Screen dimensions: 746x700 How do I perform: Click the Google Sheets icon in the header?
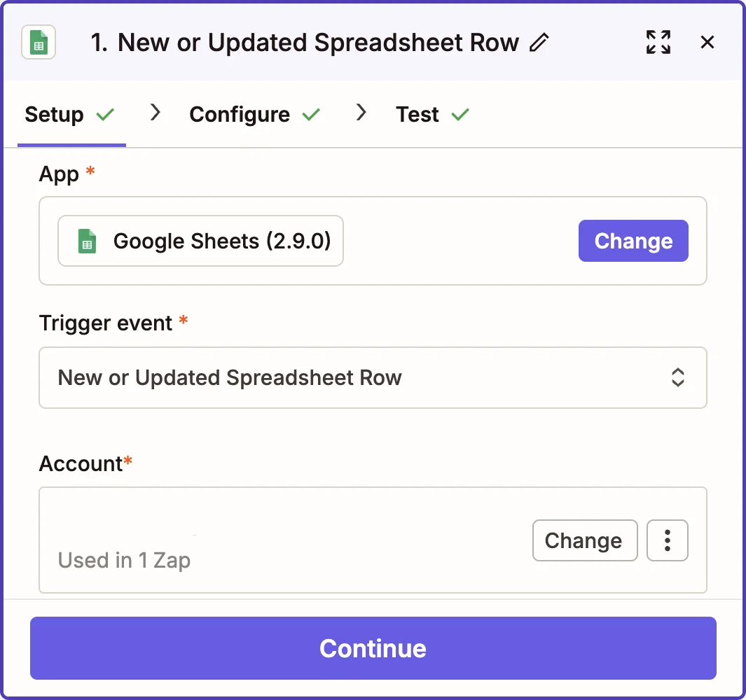pos(39,42)
